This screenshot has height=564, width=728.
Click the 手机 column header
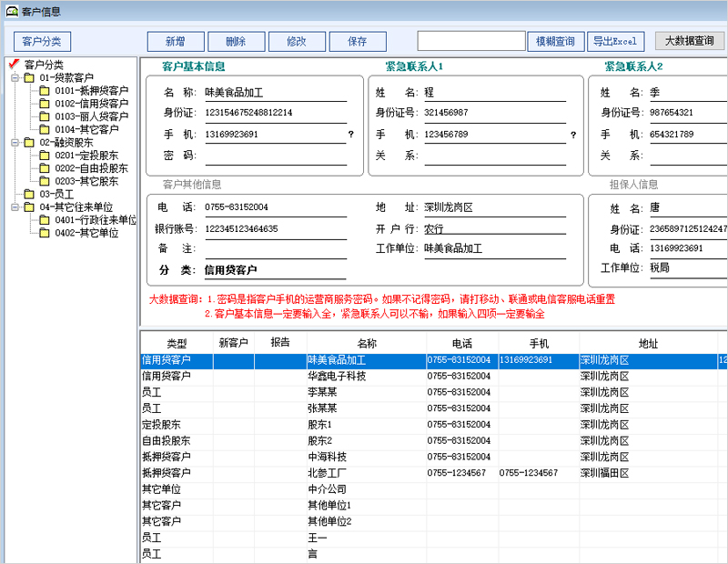coord(539,344)
